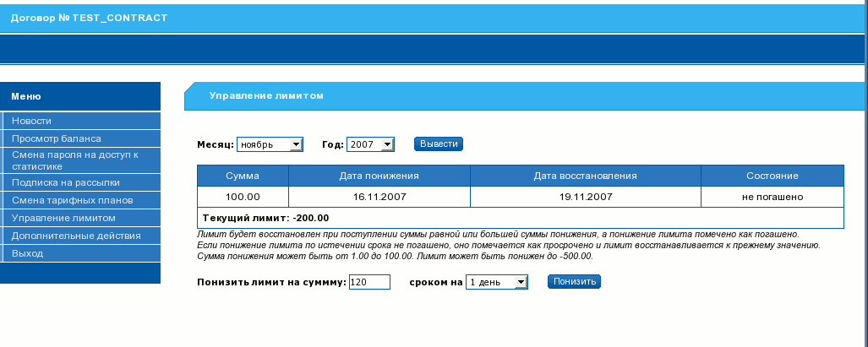The width and height of the screenshot is (868, 347).
Task: Click Выход to log out
Action: [x=28, y=253]
